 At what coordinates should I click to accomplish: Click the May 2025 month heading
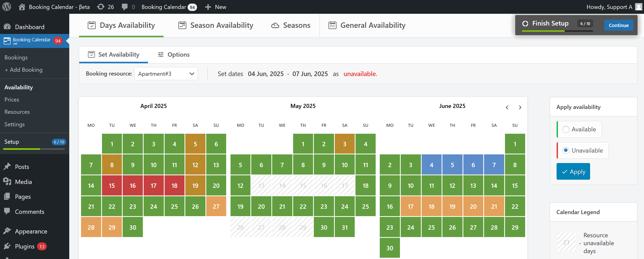(303, 106)
